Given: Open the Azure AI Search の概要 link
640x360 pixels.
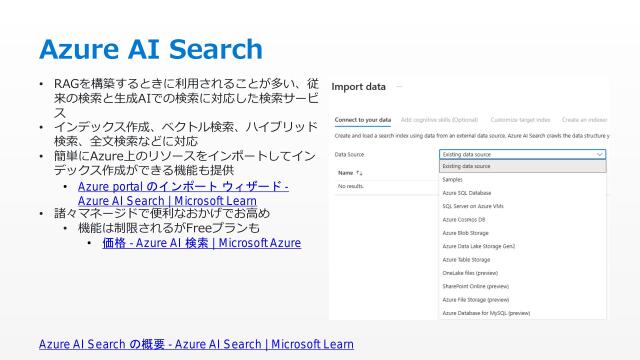Looking at the screenshot, I should tap(196, 344).
